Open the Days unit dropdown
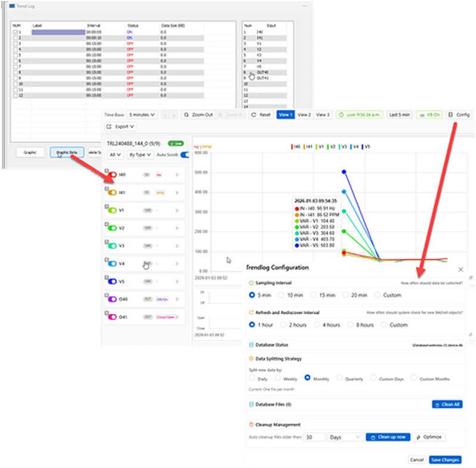The width and height of the screenshot is (476, 468). (345, 437)
